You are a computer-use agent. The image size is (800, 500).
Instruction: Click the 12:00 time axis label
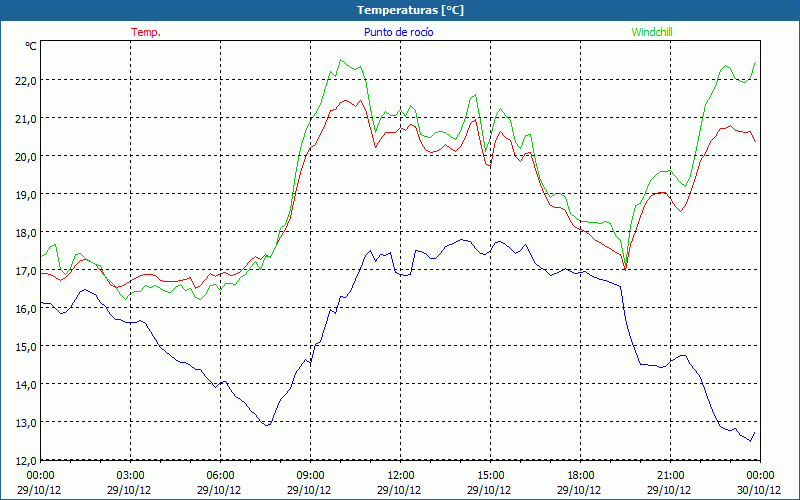point(401,476)
